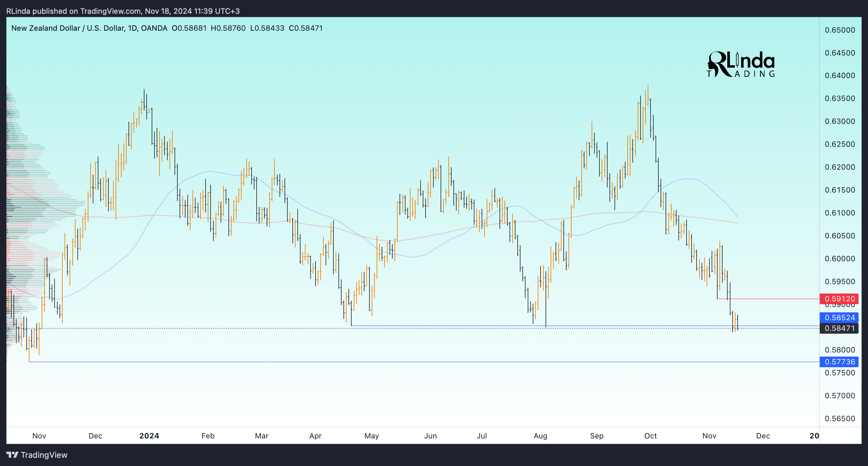Screen dimensions: 868x466
Task: Click the H0.58760 high value in header
Action: 228,28
